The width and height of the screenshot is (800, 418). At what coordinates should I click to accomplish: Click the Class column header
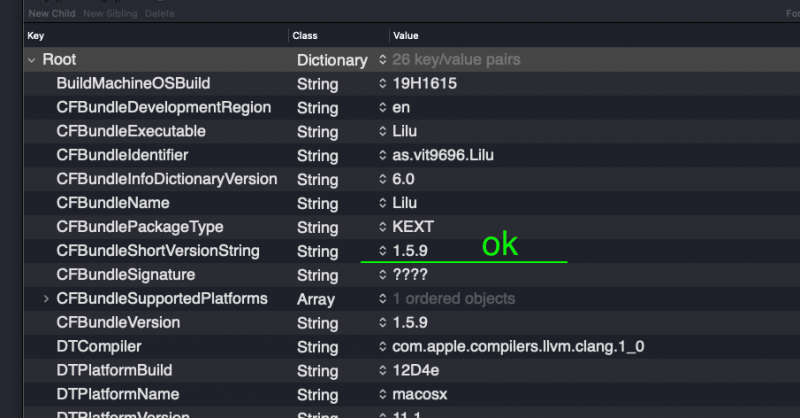(305, 36)
